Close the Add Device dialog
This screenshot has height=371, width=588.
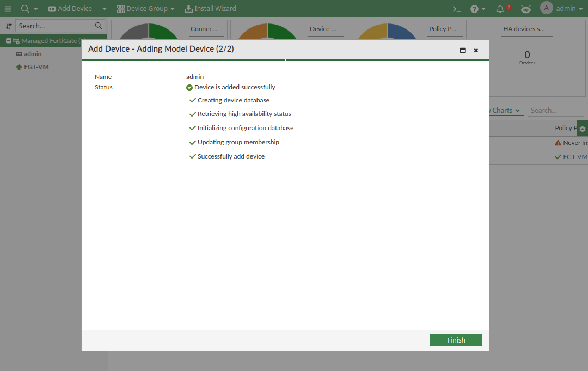[x=476, y=50]
